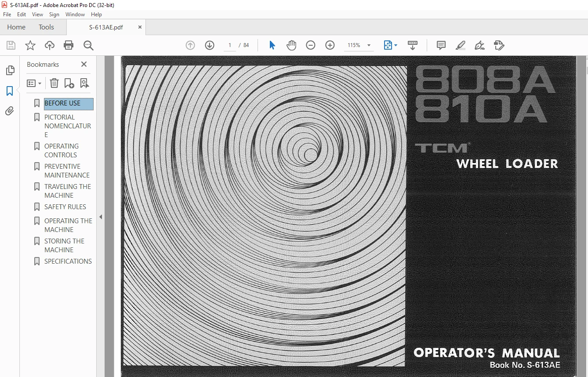Collapse the navigation pane arrow
Image resolution: width=588 pixels, height=377 pixels.
(x=100, y=217)
